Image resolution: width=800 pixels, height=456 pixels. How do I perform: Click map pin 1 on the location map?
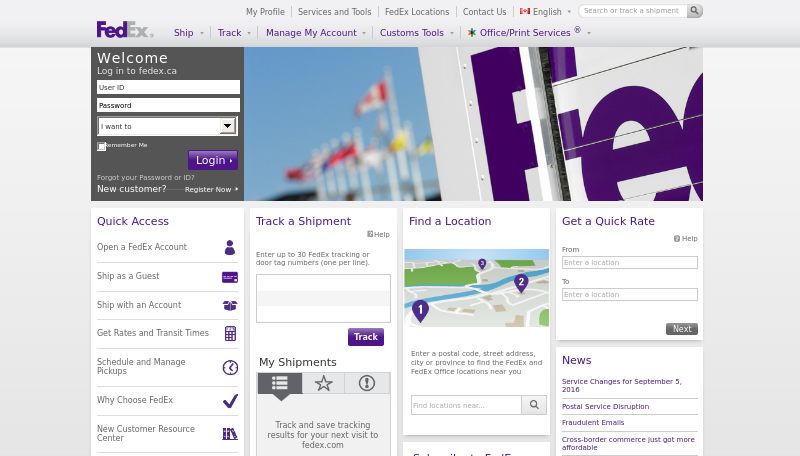point(420,311)
